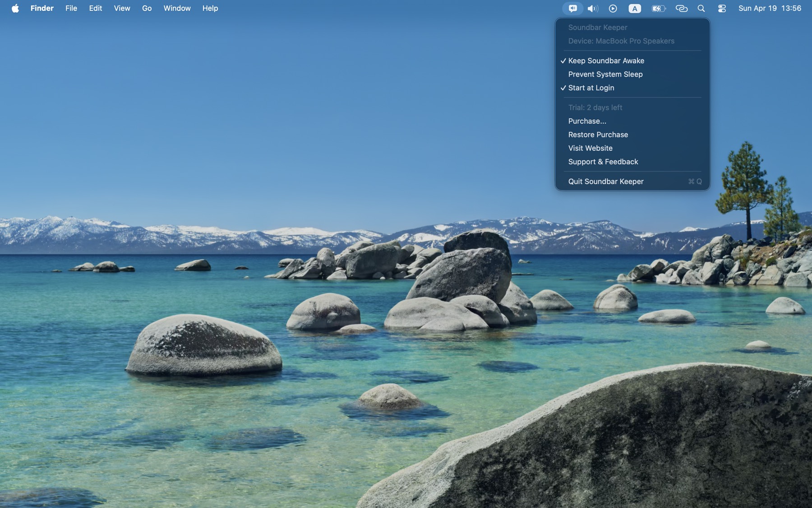This screenshot has height=508, width=812.
Task: Click the linked-rings menu bar icon
Action: (681, 8)
